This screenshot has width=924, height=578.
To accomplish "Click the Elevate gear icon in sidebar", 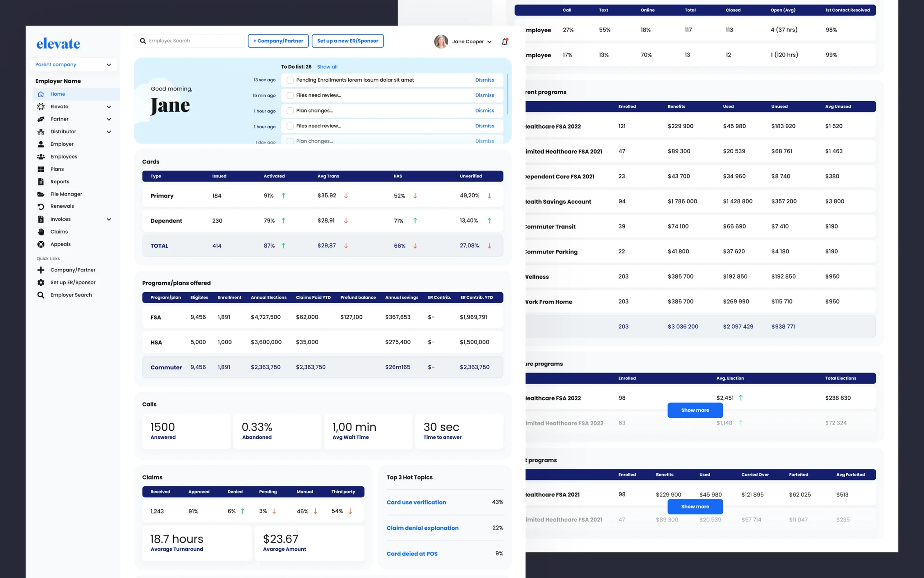I will coord(41,107).
